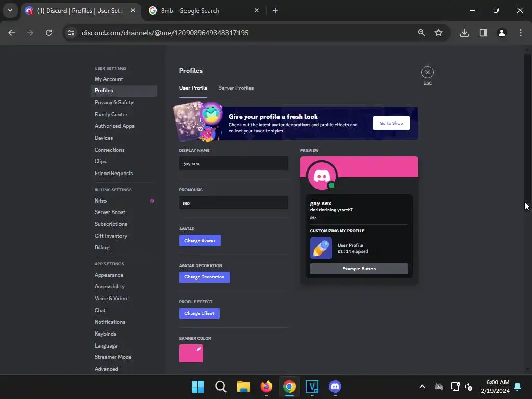The height and width of the screenshot is (399, 532).
Task: Click the Change Avatar button
Action: click(200, 241)
